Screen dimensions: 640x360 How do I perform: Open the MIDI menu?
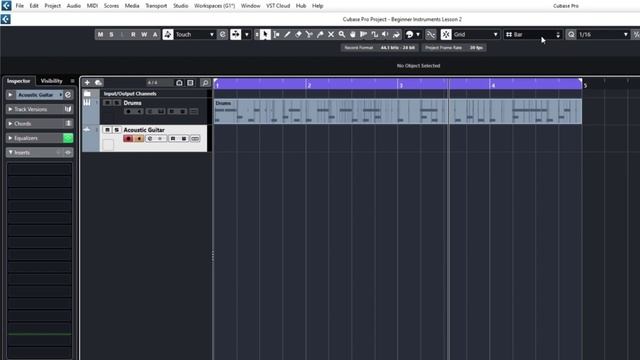tap(92, 6)
